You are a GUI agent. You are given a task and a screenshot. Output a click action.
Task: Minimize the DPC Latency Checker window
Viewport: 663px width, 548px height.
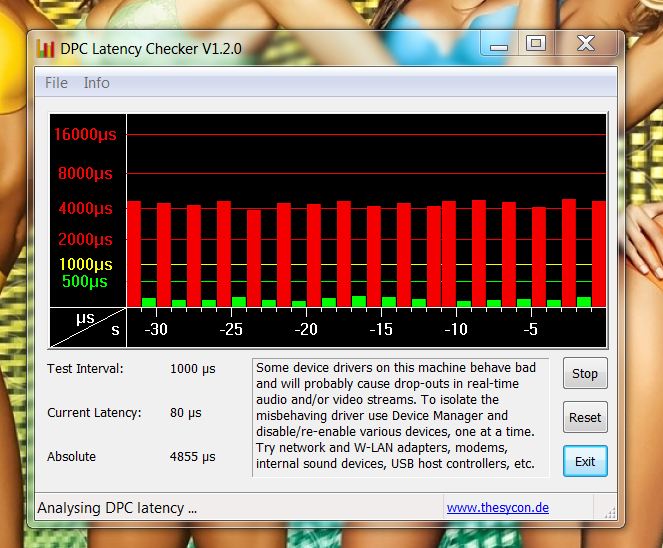click(x=499, y=44)
